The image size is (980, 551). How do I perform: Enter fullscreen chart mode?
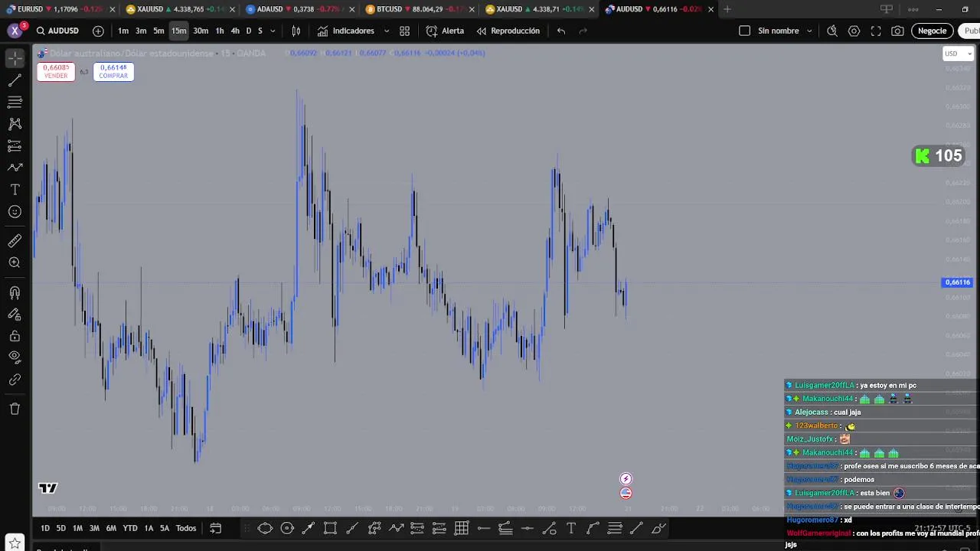click(876, 31)
